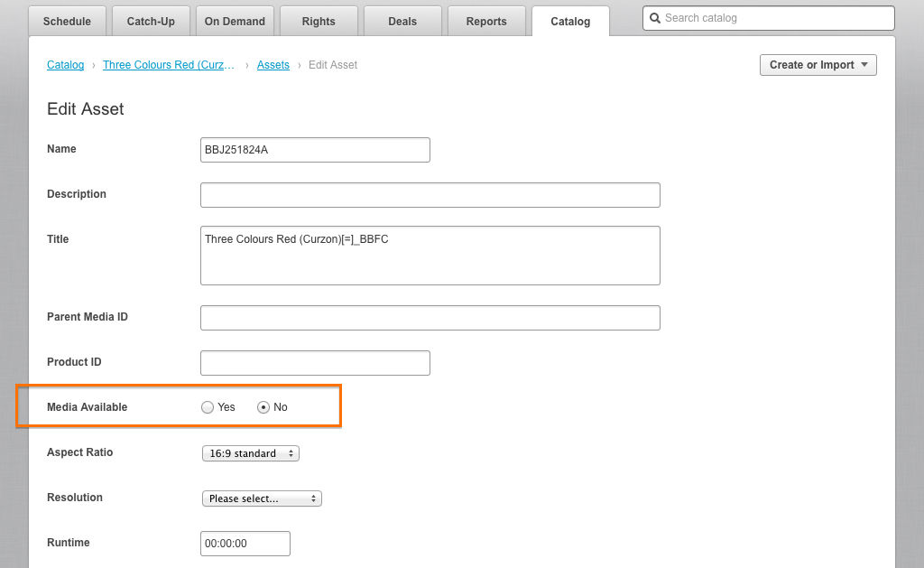This screenshot has width=924, height=568.
Task: Switch to the Reports tab
Action: 486,22
